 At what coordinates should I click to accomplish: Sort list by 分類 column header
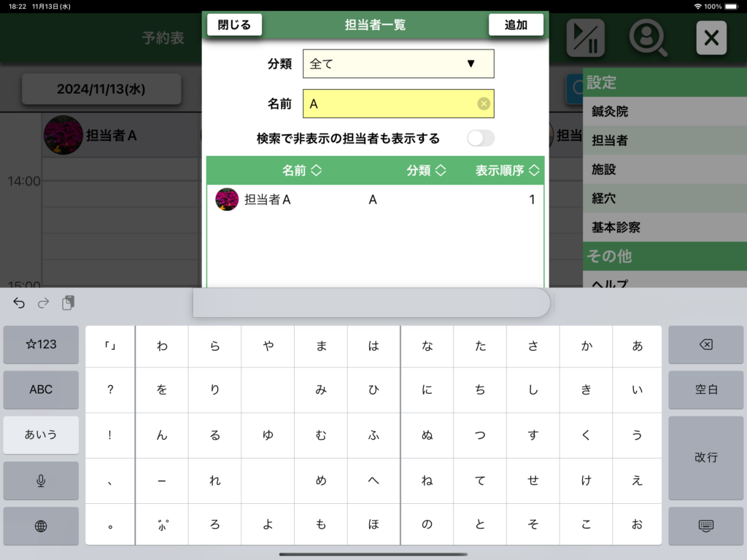pos(426,171)
